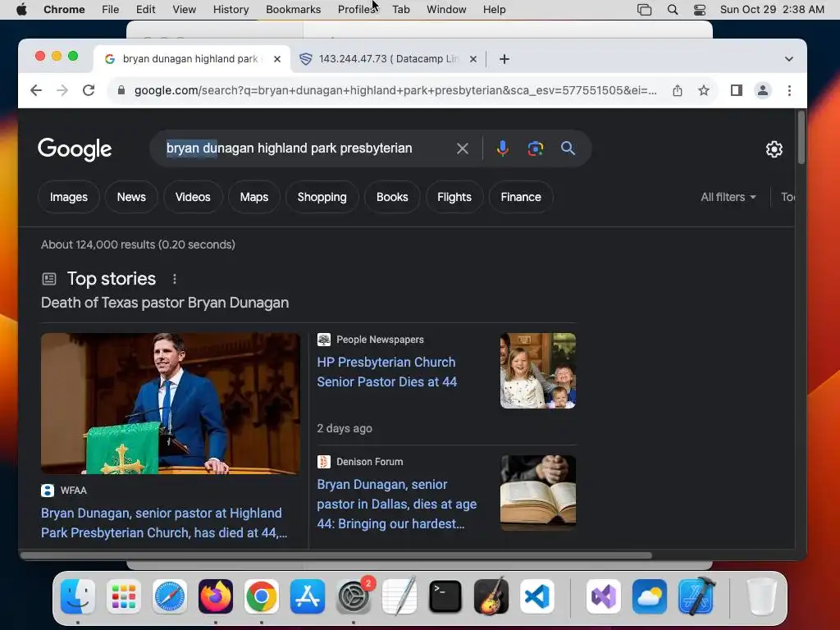The image size is (840, 630).
Task: Close the 143.244.47.73 Datacamp tab
Action: tap(473, 59)
